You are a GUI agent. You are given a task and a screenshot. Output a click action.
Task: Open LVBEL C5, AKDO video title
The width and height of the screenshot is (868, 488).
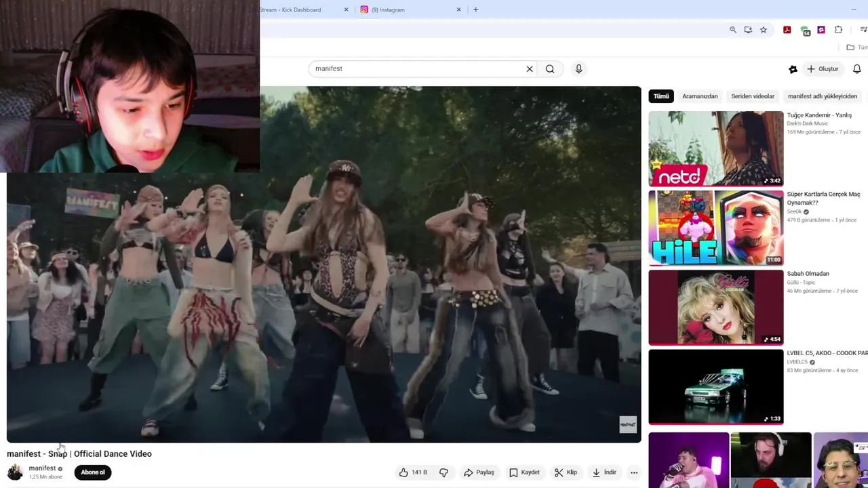[827, 353]
